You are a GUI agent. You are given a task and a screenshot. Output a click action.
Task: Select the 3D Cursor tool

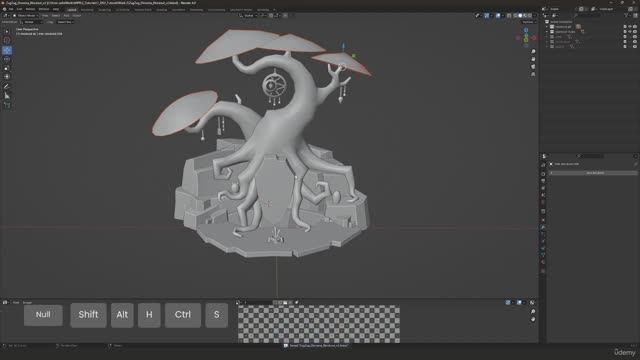7,40
